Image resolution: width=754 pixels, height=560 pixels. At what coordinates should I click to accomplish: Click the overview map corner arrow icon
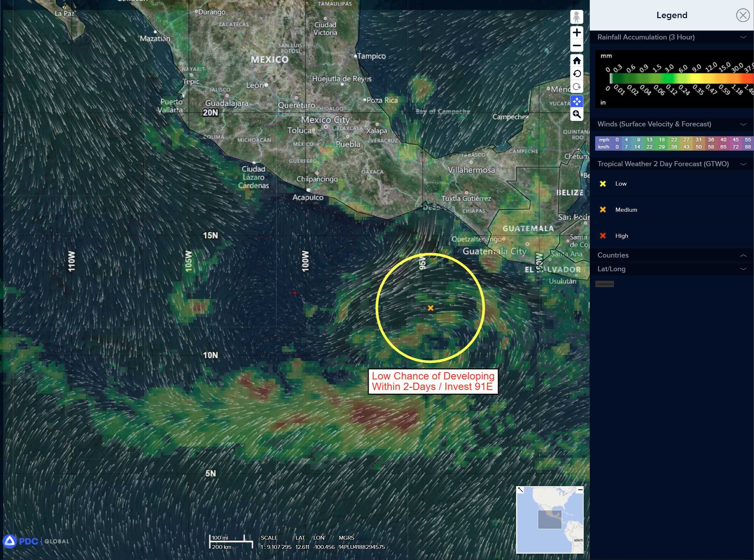pos(520,490)
